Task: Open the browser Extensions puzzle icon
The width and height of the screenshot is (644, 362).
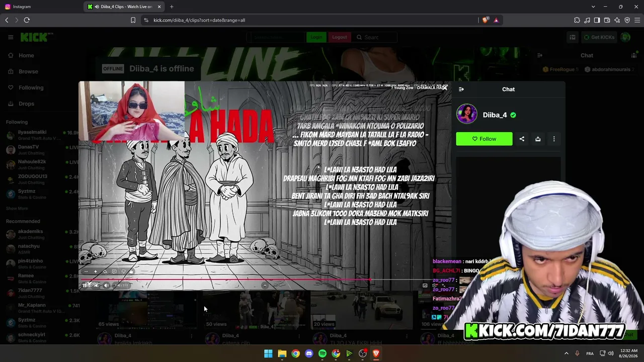Action: click(577, 20)
